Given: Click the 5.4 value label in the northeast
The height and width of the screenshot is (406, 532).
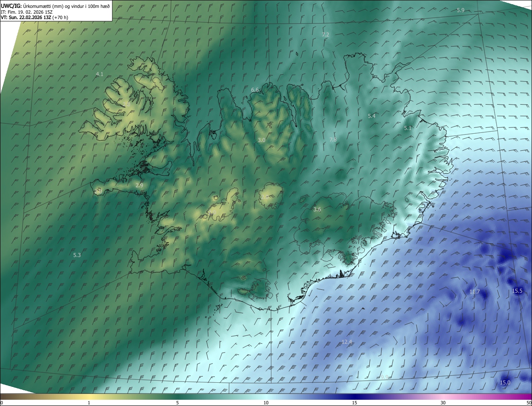Looking at the screenshot, I should click(x=372, y=116).
